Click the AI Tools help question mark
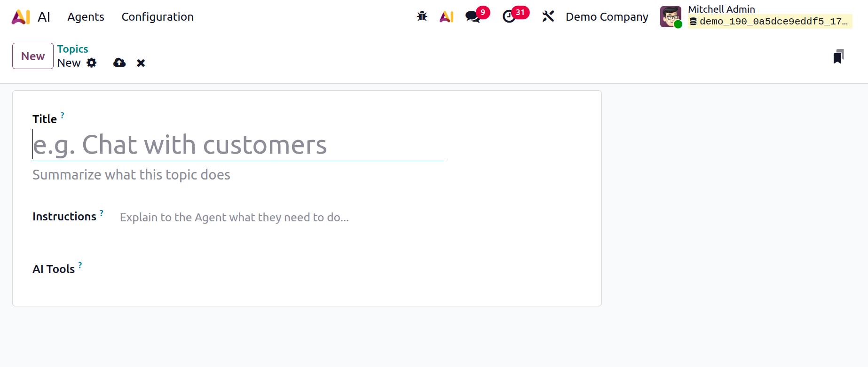The height and width of the screenshot is (367, 868). 80,265
